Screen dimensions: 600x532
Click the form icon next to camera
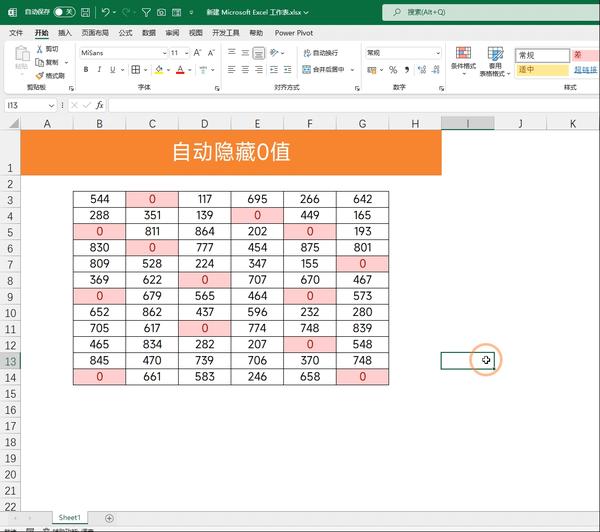176,13
